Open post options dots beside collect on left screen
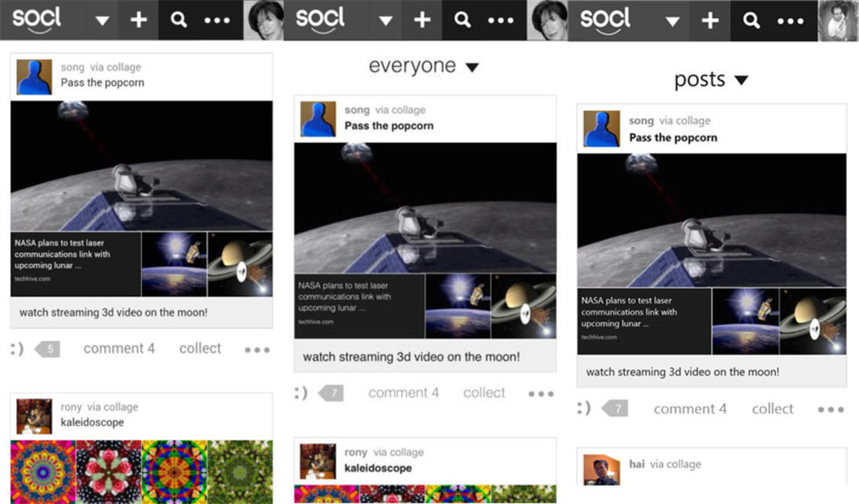Image resolution: width=859 pixels, height=504 pixels. [257, 349]
